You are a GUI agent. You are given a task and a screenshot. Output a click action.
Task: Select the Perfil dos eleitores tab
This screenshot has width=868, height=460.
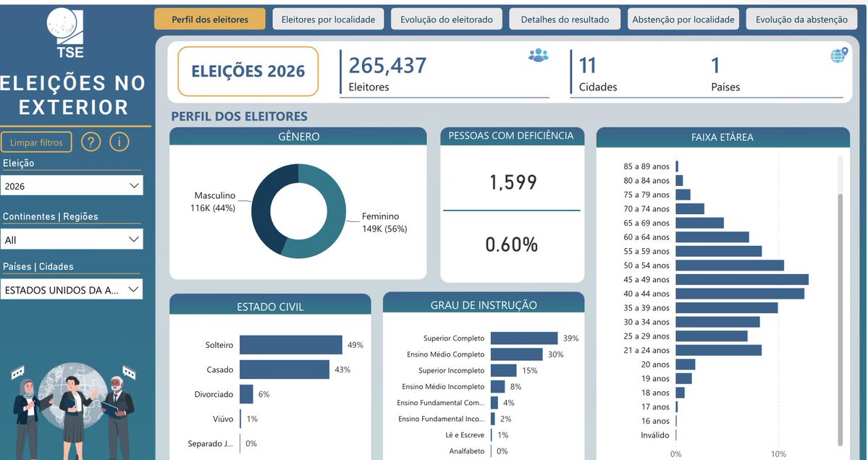coord(210,20)
